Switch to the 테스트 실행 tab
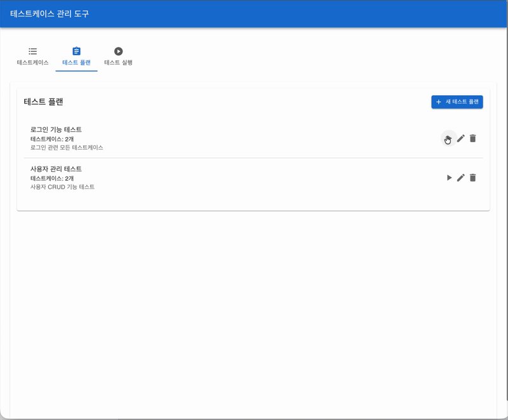 (x=117, y=62)
